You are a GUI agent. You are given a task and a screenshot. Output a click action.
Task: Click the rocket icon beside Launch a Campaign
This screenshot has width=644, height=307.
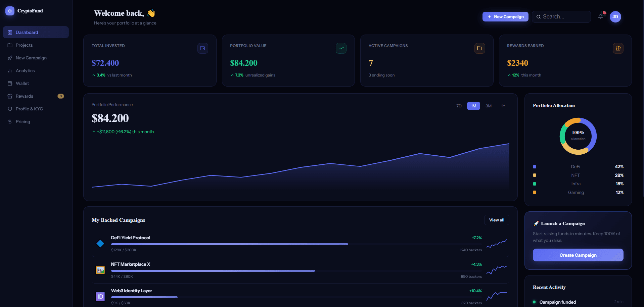(536, 223)
